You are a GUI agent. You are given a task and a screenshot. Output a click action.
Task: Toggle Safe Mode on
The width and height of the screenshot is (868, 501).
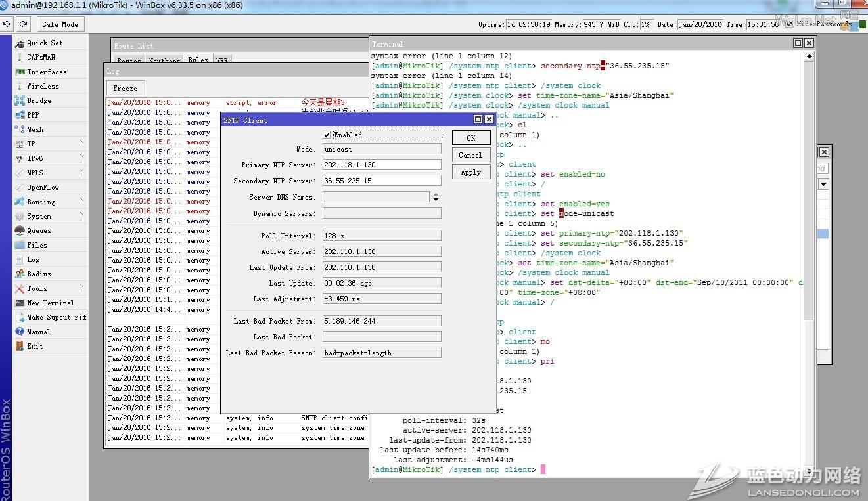point(60,24)
